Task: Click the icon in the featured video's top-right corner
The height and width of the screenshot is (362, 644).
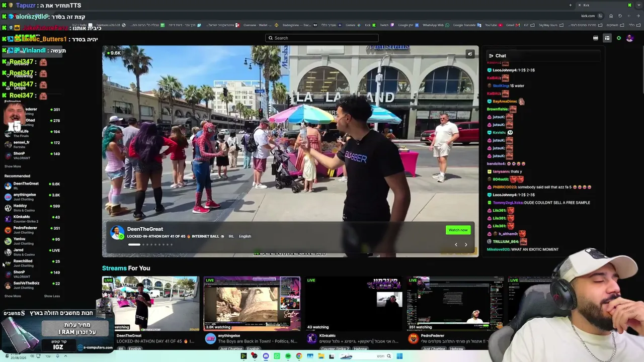Action: pos(470,54)
